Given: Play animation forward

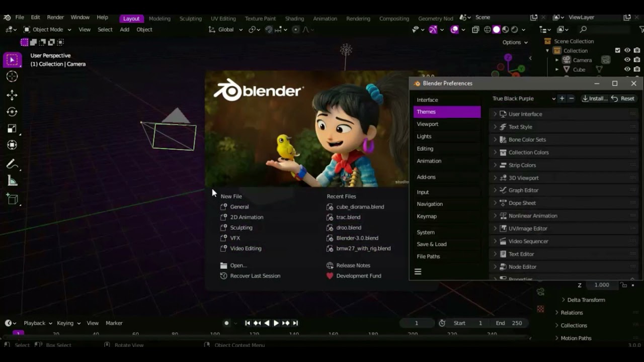Looking at the screenshot, I should coord(276,323).
